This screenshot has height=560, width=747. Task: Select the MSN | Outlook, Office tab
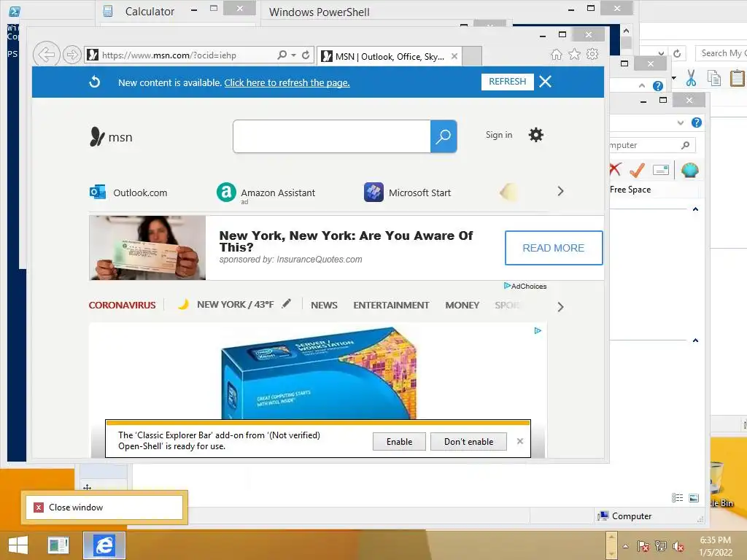[x=390, y=56]
